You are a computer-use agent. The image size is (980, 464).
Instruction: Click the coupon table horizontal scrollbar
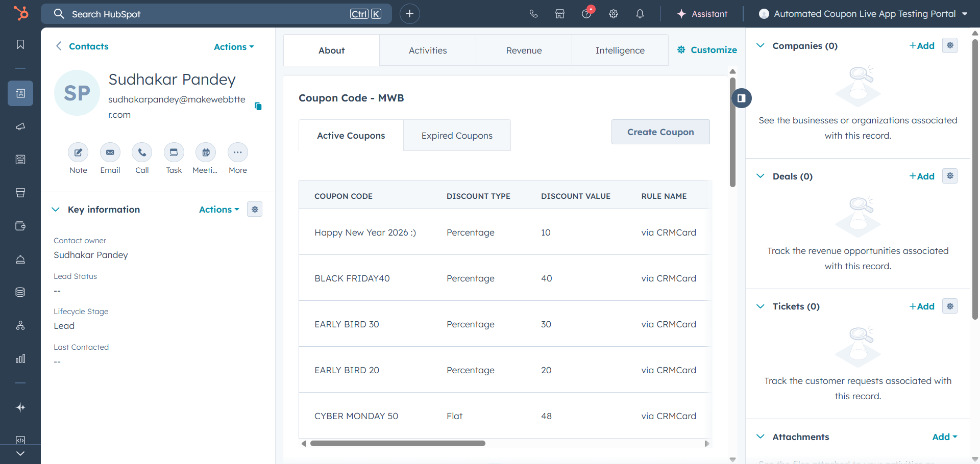pyautogui.click(x=398, y=444)
